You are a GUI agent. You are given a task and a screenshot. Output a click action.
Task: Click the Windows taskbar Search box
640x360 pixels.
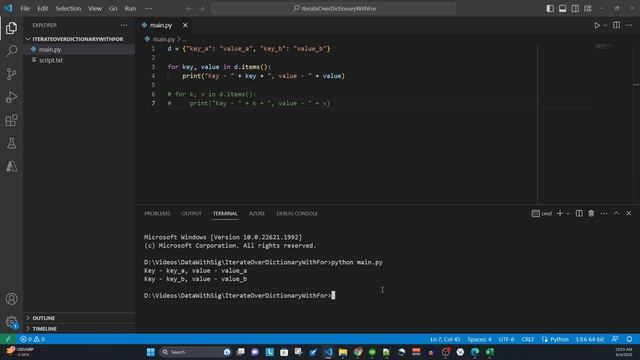(195, 352)
